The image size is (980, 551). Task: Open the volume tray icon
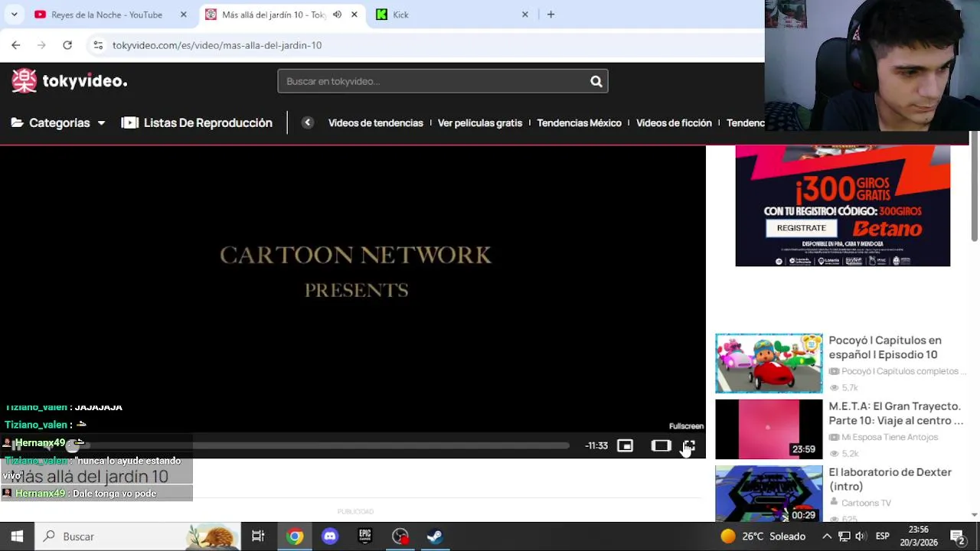click(861, 536)
